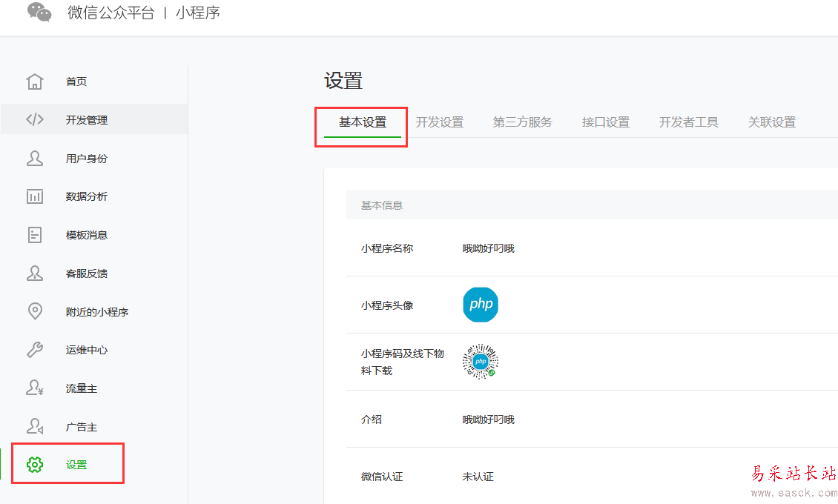Go to the 开发者工具 tab
The height and width of the screenshot is (504, 838).
pyautogui.click(x=689, y=122)
